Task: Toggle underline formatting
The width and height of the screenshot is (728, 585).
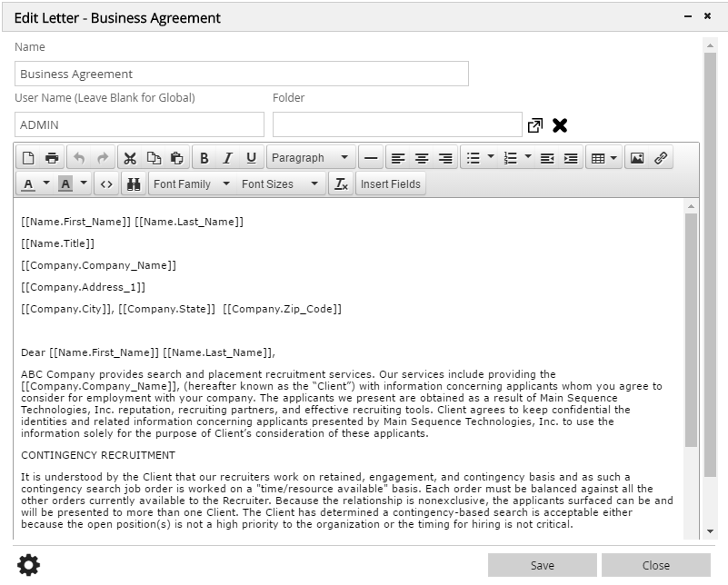Action: click(251, 158)
